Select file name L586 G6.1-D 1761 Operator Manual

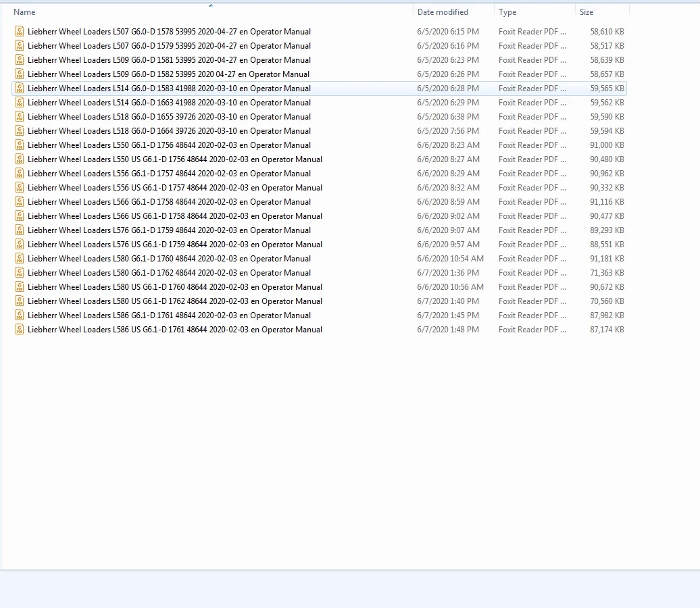click(x=169, y=315)
